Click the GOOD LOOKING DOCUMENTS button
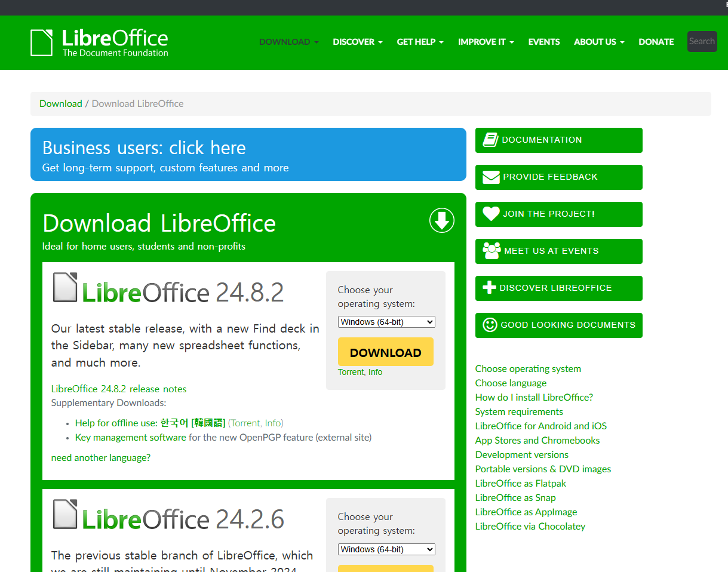The height and width of the screenshot is (572, 728). point(559,325)
